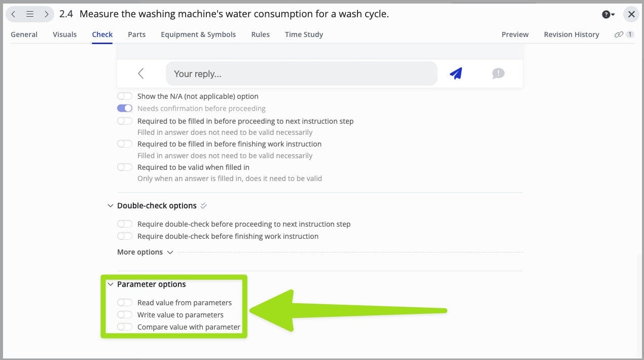
Task: Open the step list hamburger icon
Action: tap(30, 14)
